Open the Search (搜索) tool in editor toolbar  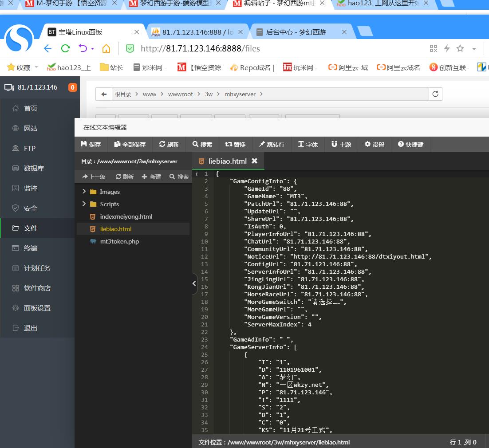(x=202, y=145)
